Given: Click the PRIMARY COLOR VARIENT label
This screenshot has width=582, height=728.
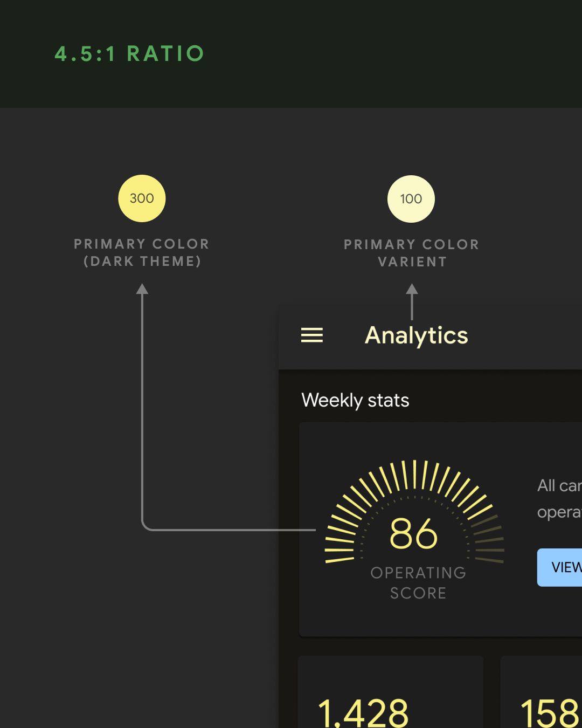Looking at the screenshot, I should (x=412, y=253).
